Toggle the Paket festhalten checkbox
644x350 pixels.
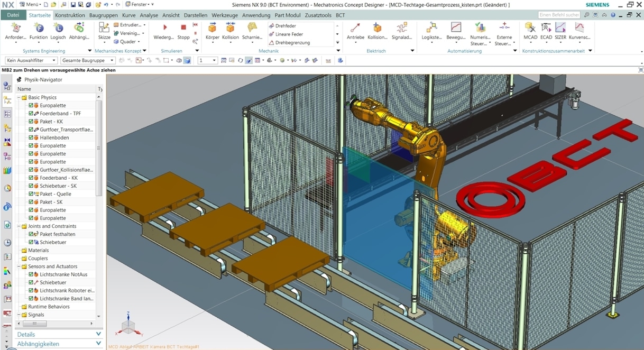point(31,234)
